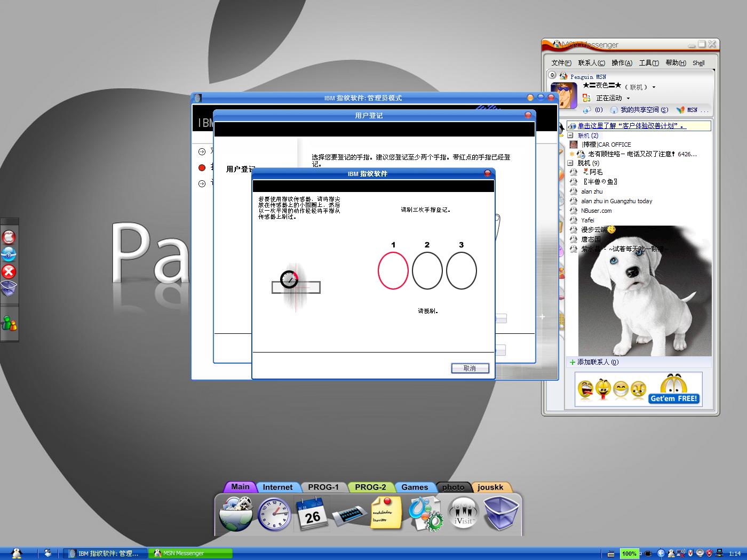Click the red X icon in left sidebar
The image size is (747, 560).
pyautogui.click(x=9, y=271)
